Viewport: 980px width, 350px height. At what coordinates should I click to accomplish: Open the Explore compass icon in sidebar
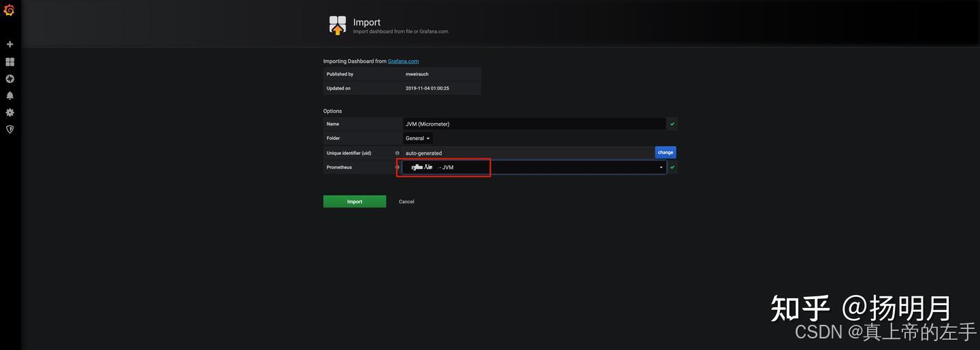[x=10, y=79]
